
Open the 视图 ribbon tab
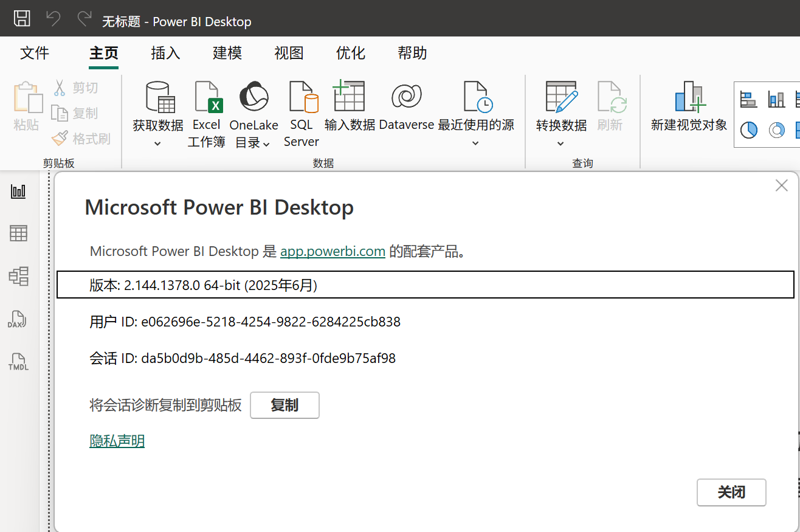click(289, 53)
